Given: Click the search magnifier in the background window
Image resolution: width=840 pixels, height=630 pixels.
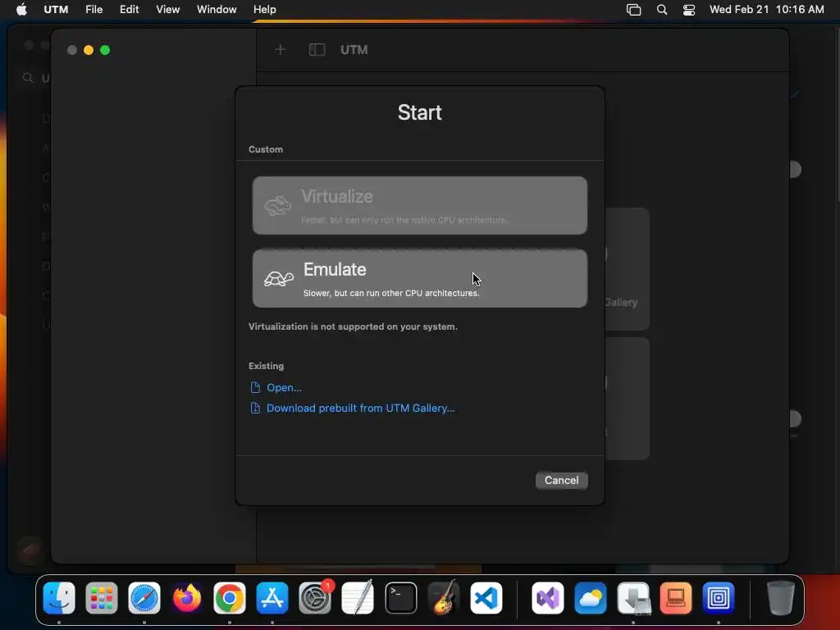Looking at the screenshot, I should click(x=28, y=78).
